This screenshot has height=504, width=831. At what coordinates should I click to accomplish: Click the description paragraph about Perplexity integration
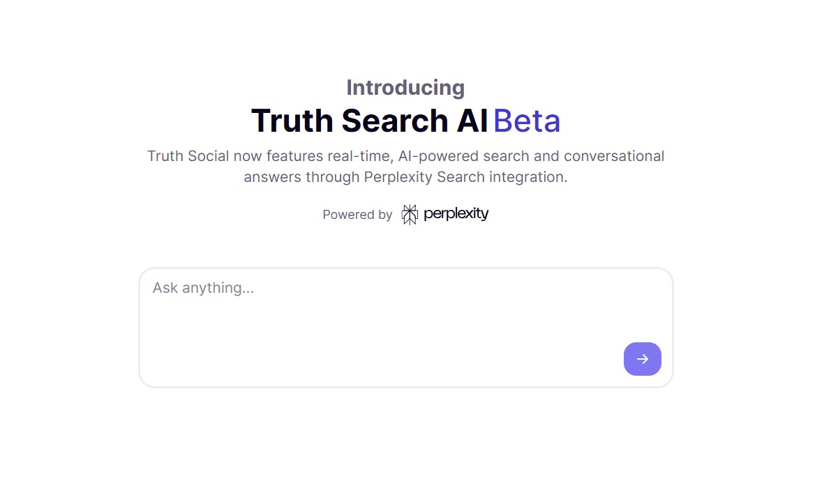coord(405,166)
